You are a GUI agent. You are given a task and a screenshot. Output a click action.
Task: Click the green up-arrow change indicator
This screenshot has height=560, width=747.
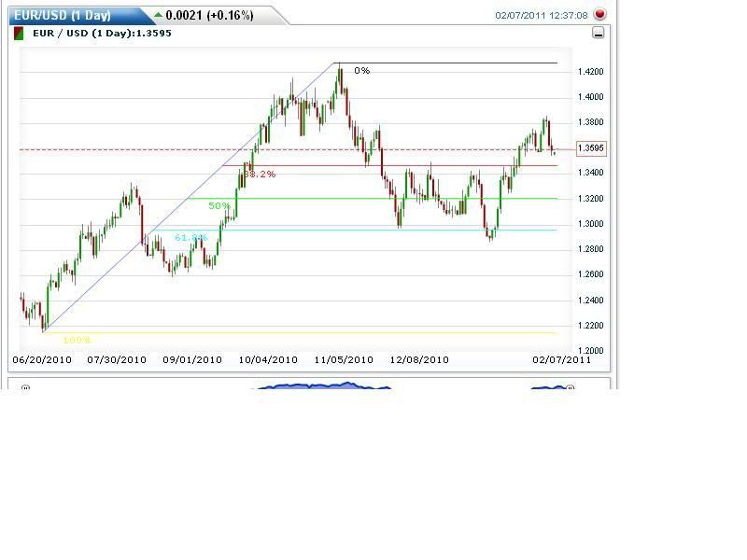[158, 15]
